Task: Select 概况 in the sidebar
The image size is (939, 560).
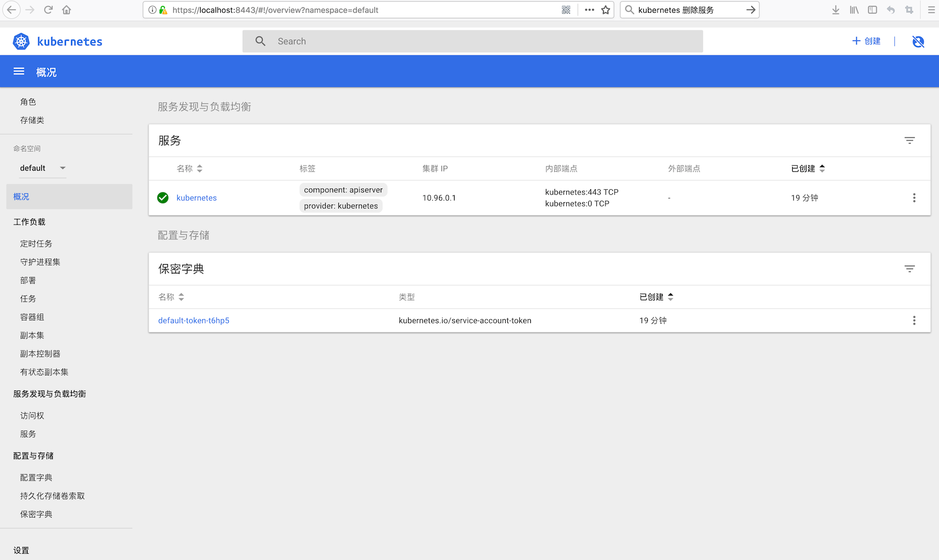Action: pos(69,197)
